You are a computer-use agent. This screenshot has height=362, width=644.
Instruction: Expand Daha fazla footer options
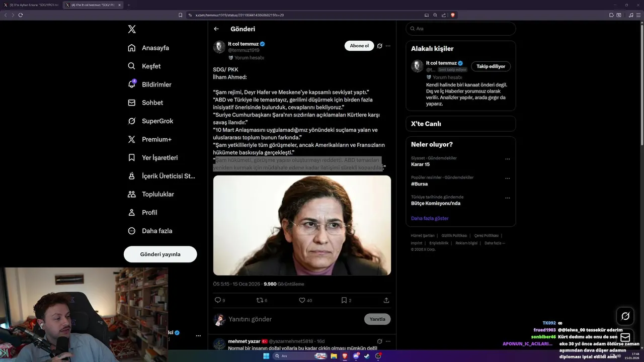495,243
